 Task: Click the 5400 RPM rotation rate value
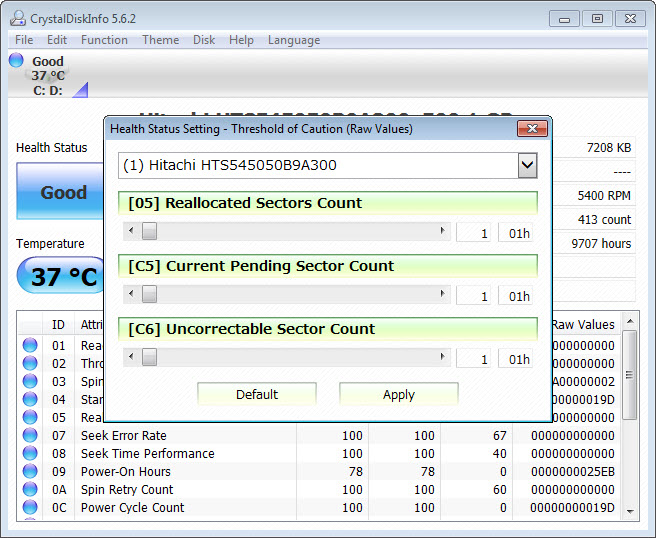click(604, 195)
